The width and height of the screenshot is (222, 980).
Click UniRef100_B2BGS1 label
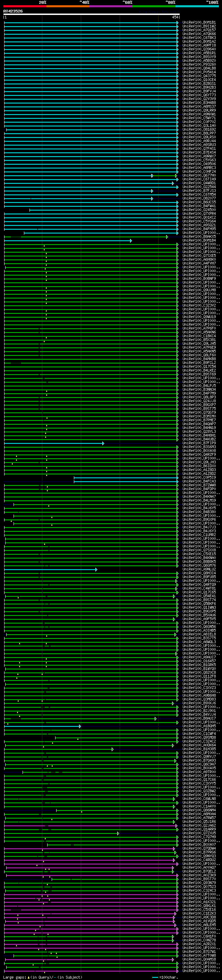tap(199, 84)
